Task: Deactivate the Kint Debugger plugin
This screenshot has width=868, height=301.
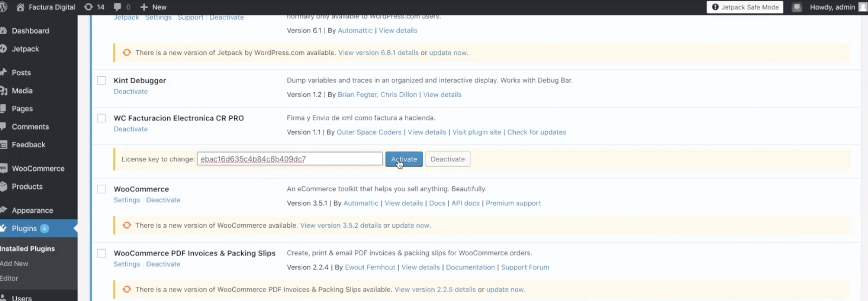Action: [x=131, y=91]
